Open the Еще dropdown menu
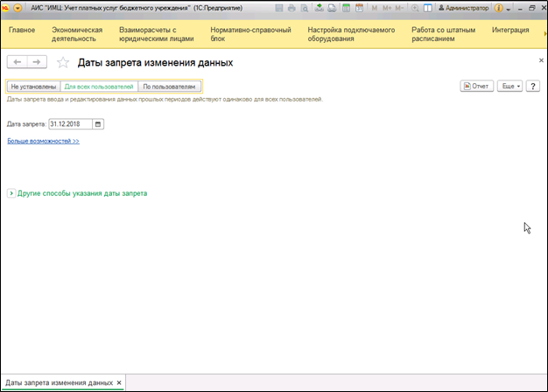 (x=509, y=87)
